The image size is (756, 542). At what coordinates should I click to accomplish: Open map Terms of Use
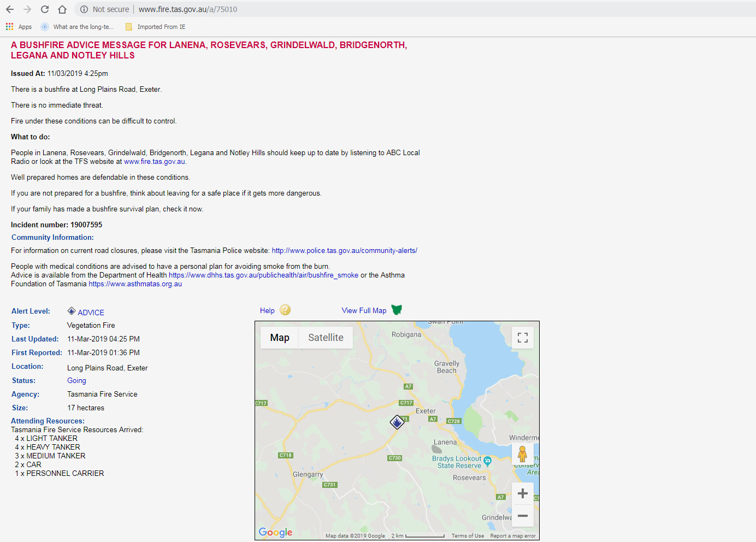[x=468, y=536]
